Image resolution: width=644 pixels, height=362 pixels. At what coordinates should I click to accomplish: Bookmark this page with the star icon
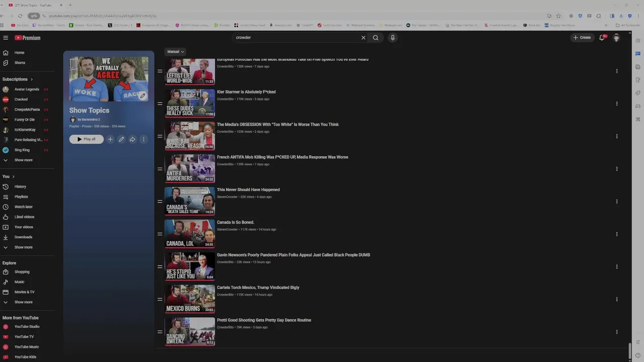558,16
